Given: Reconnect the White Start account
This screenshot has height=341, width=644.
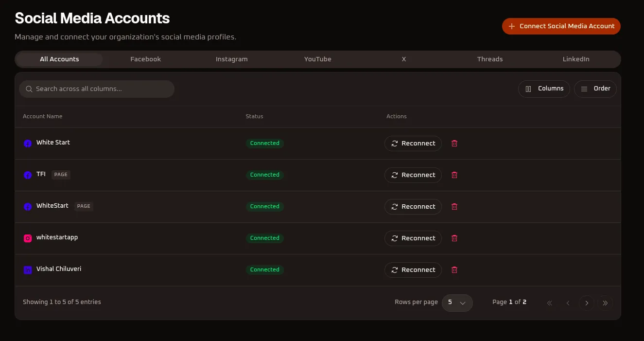Looking at the screenshot, I should [x=413, y=144].
